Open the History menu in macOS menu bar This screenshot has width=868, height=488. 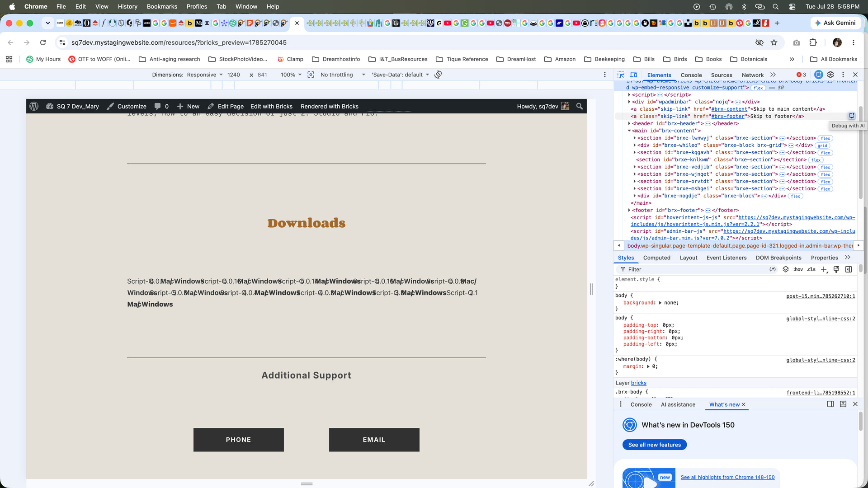[x=127, y=6]
